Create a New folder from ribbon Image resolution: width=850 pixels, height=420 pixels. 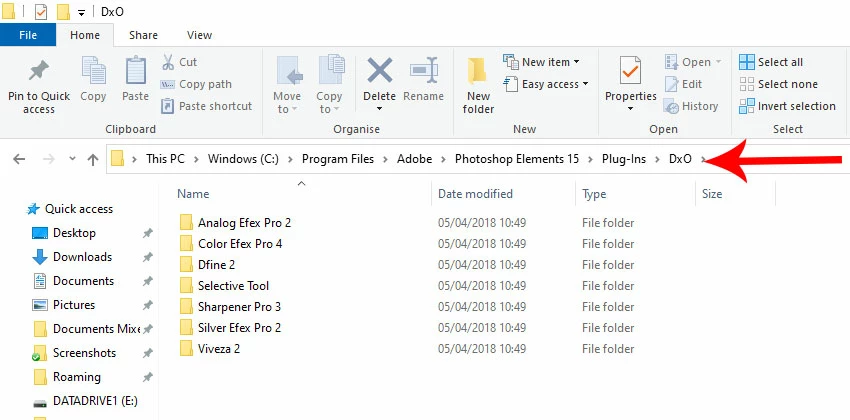coord(478,85)
